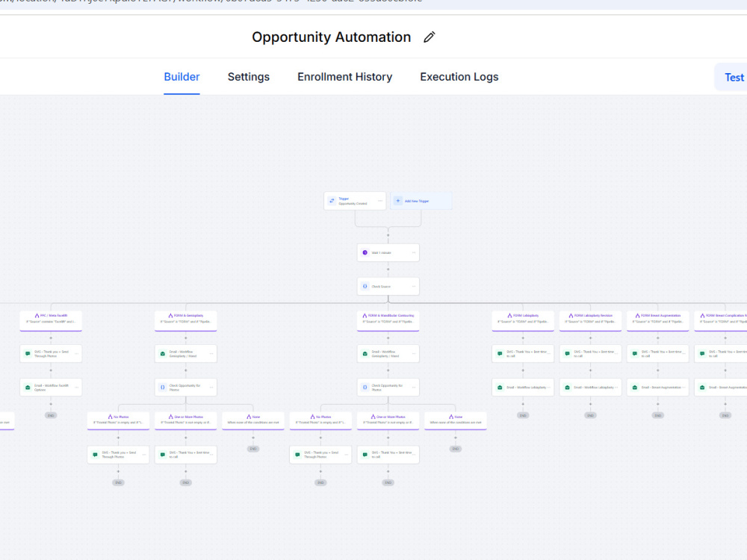The width and height of the screenshot is (747, 560).
Task: Click email icon under FORM & Genioplasty branch
Action: coord(162,354)
